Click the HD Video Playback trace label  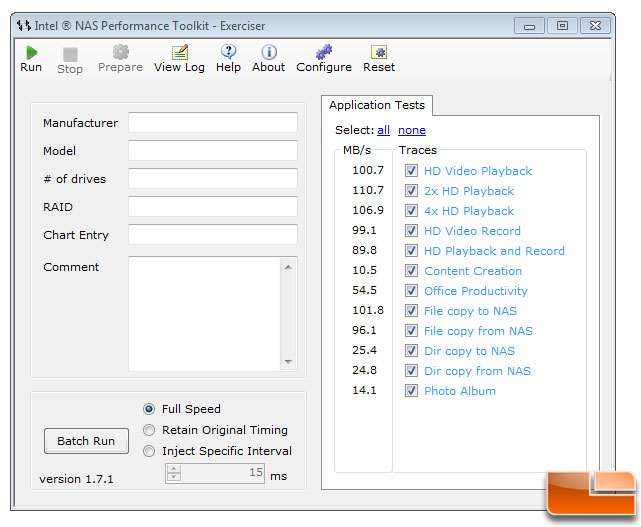477,171
